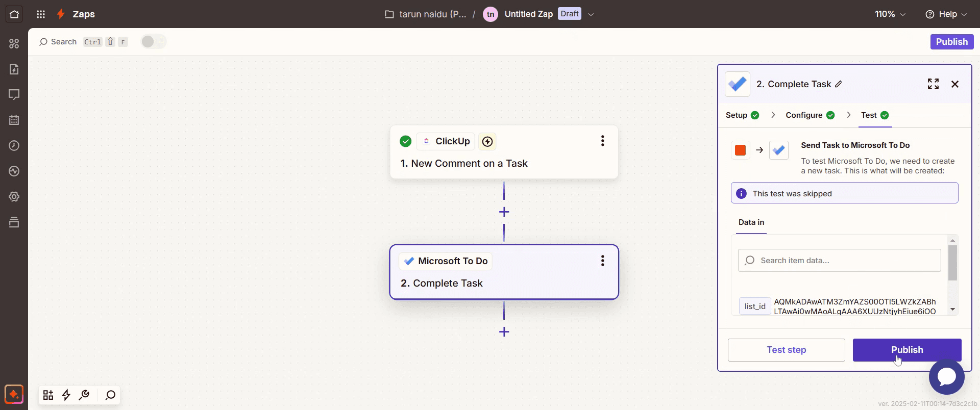Click the bottom toolbar add-apps grid icon
980x410 pixels.
(48, 395)
